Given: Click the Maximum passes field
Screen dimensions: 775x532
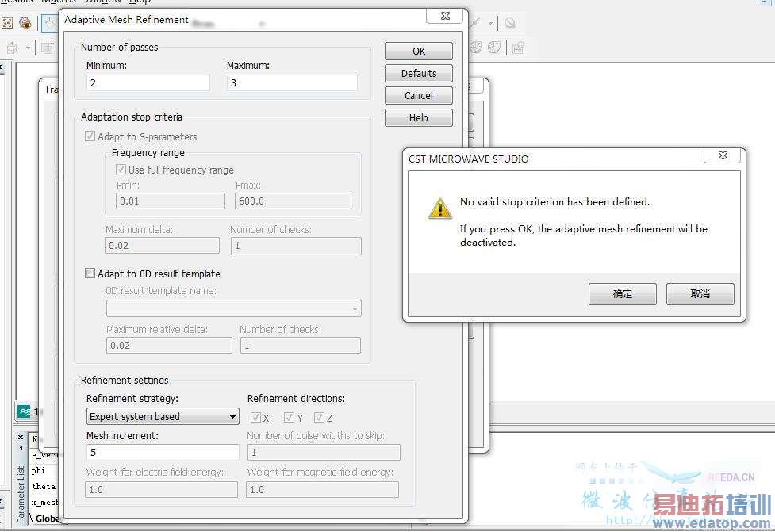Looking at the screenshot, I should [x=292, y=82].
